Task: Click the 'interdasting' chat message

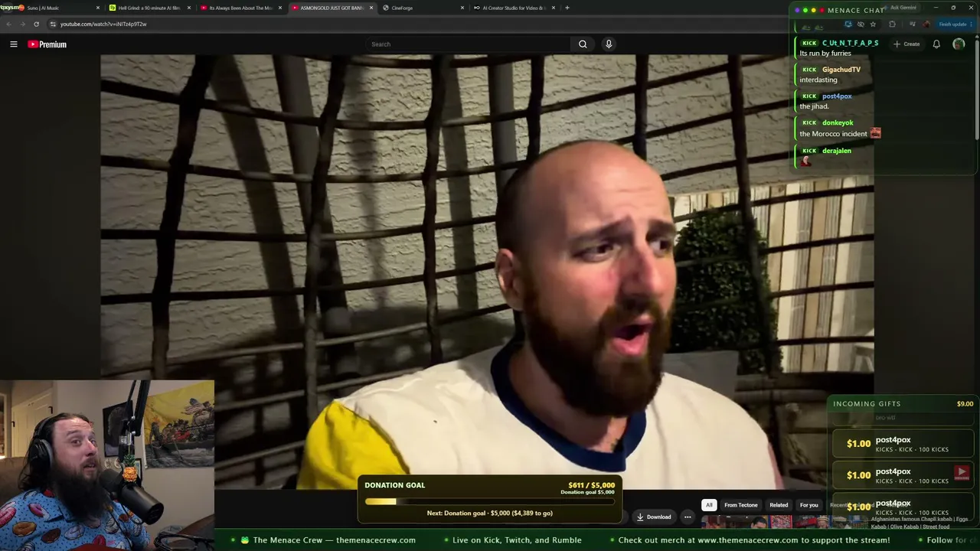Action: point(818,80)
